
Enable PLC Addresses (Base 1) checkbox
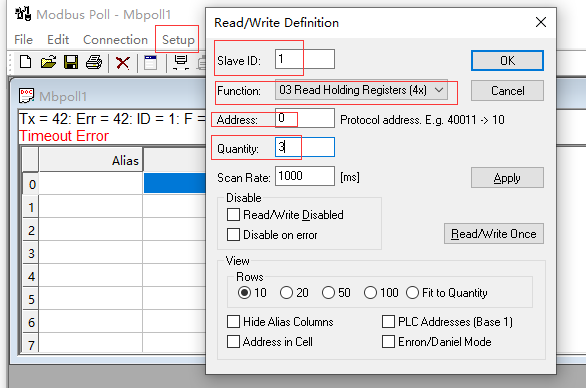point(388,321)
